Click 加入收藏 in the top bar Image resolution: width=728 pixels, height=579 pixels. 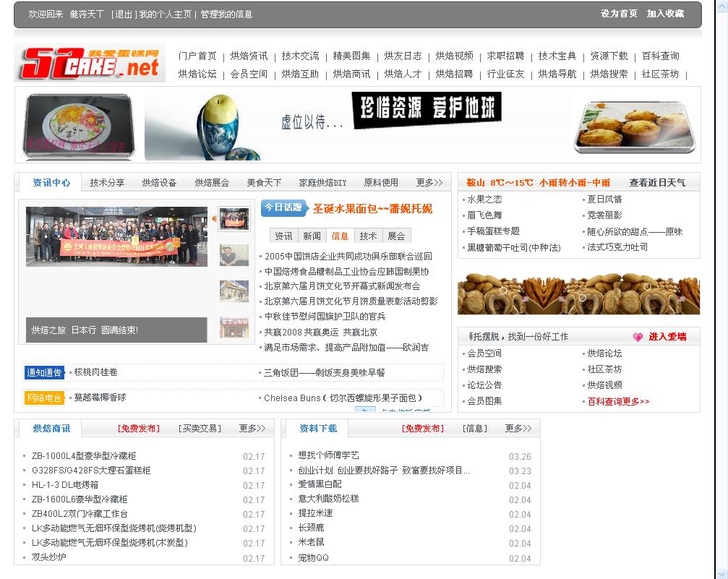[665, 14]
